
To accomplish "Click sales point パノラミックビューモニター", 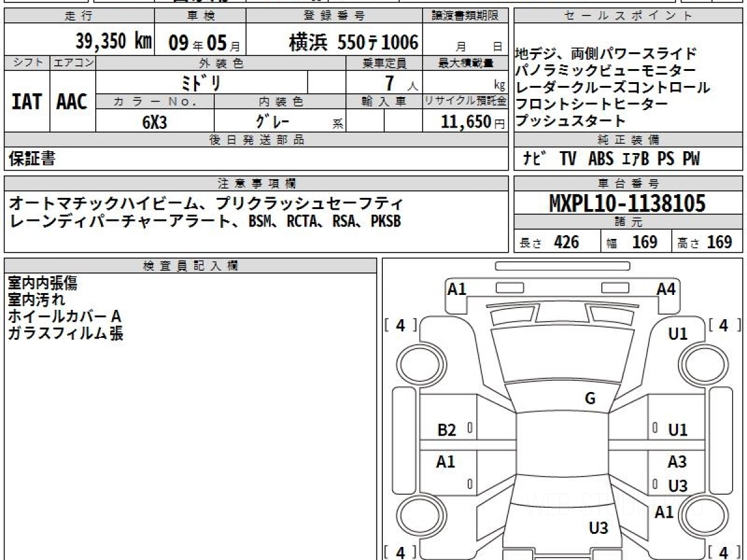I will (606, 70).
